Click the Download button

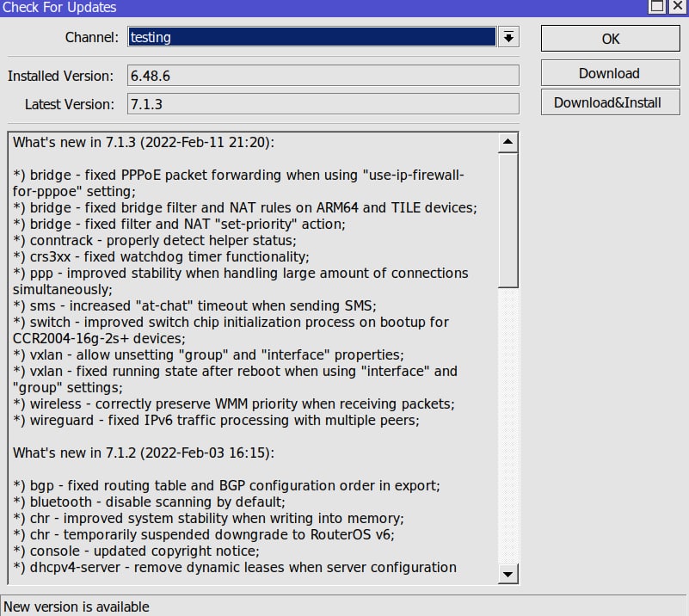611,73
